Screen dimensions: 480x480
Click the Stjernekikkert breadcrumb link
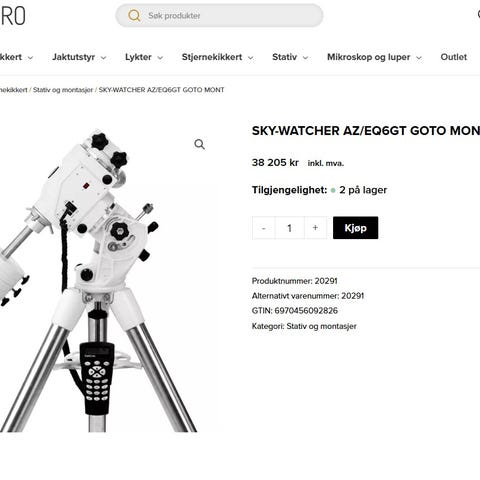coord(14,90)
